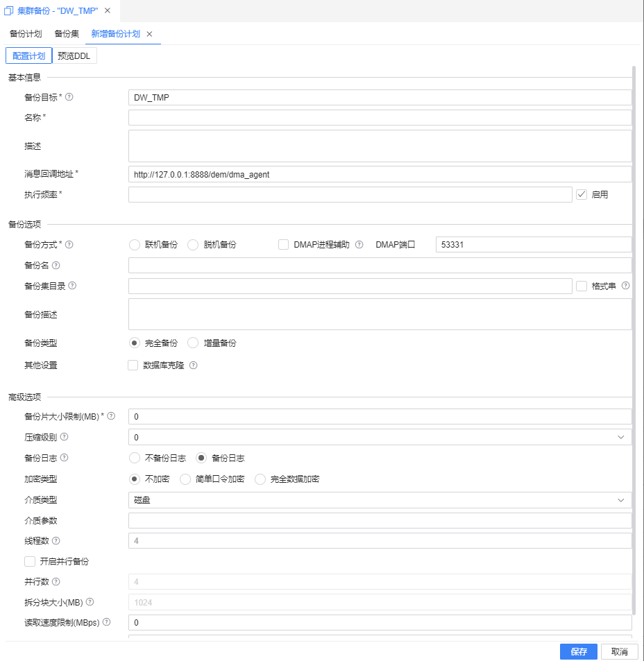
Task: Click help icon beside 备份目标
Action: pos(69,97)
